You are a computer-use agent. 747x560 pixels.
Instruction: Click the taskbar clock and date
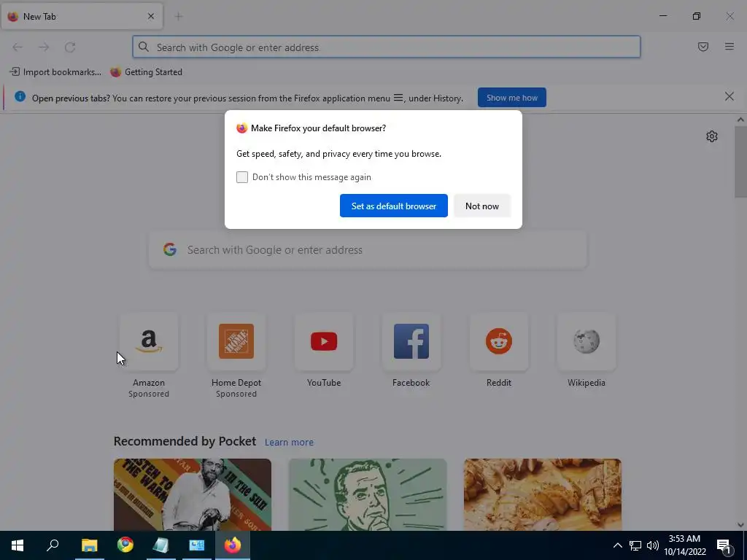click(x=684, y=545)
